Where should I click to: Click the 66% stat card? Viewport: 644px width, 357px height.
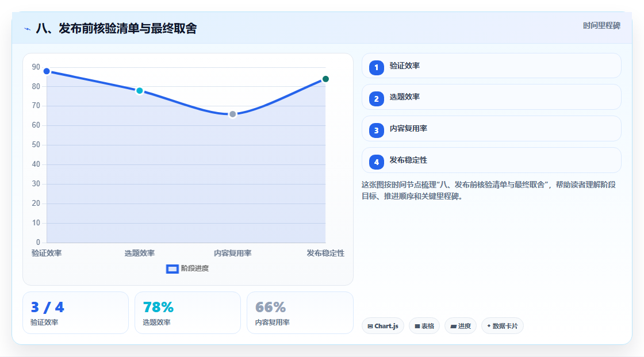tap(300, 313)
